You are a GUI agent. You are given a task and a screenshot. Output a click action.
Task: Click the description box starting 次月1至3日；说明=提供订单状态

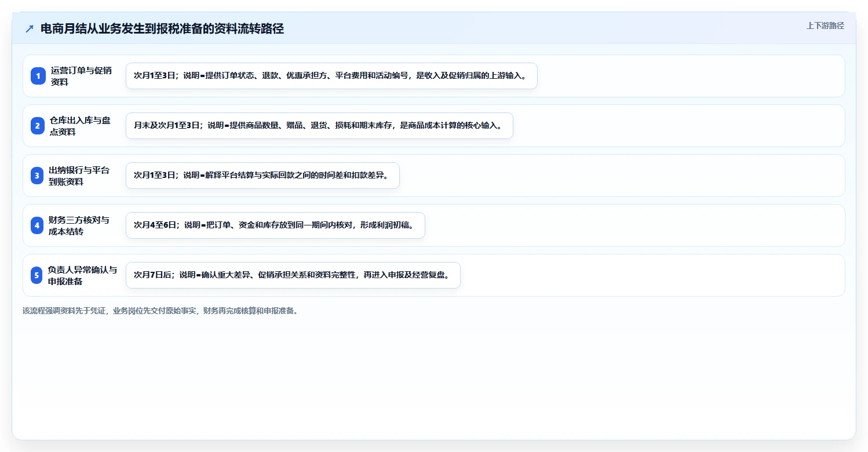click(x=331, y=76)
